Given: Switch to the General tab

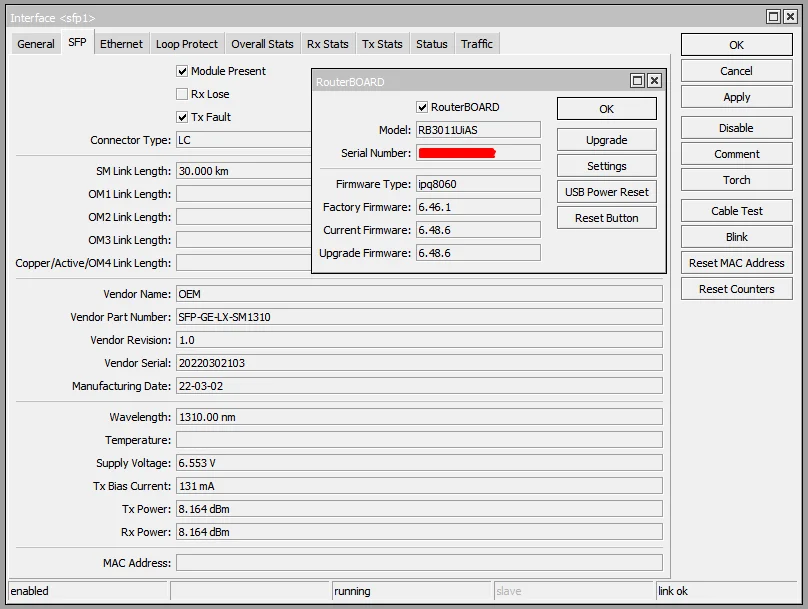Looking at the screenshot, I should point(36,44).
